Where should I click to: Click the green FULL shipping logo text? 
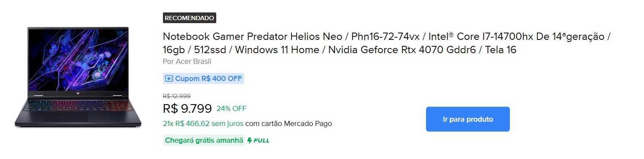point(261,141)
